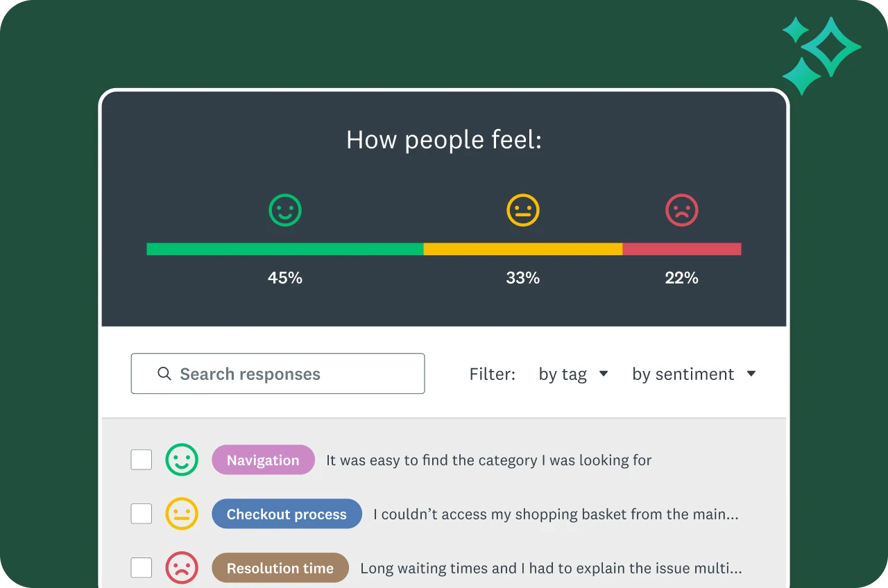
Task: Tick the checkbox beside the Resolution time response
Action: point(142,567)
